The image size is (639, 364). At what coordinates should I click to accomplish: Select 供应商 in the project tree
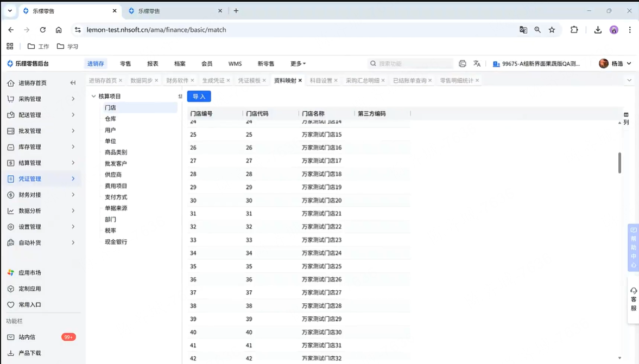click(x=113, y=175)
